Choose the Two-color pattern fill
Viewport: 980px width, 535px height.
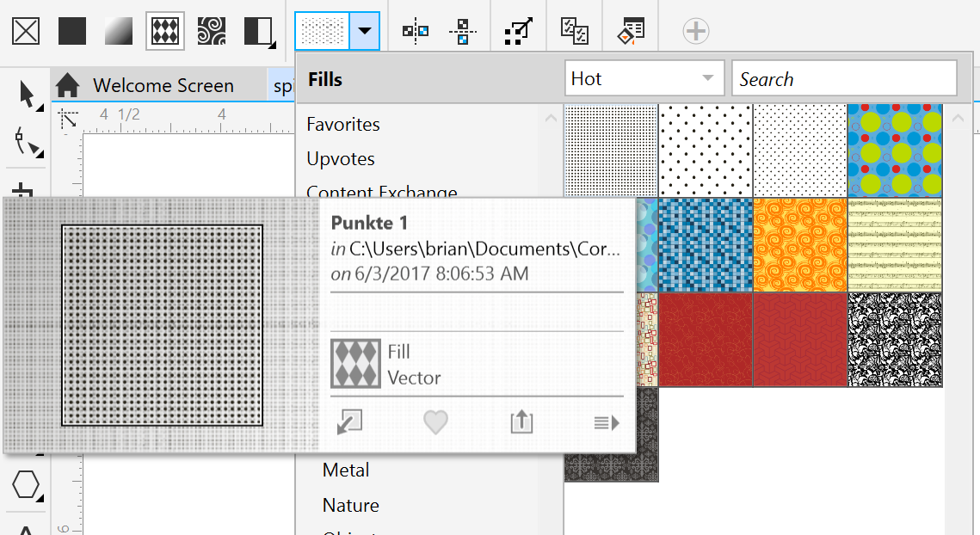click(x=259, y=30)
